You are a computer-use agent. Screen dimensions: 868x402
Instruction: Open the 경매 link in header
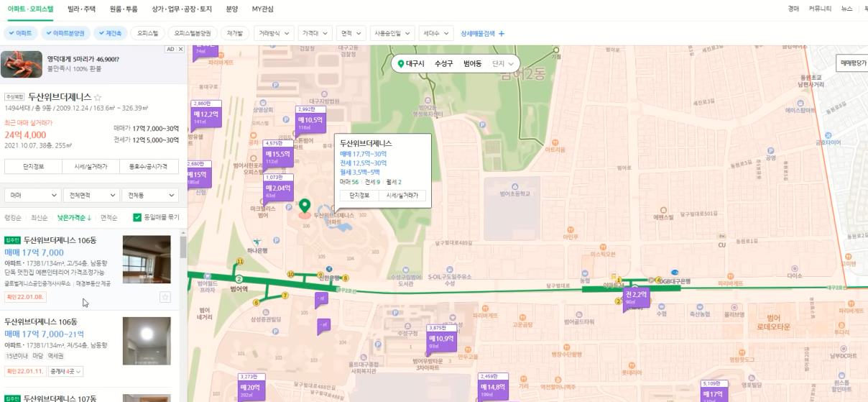pos(793,9)
